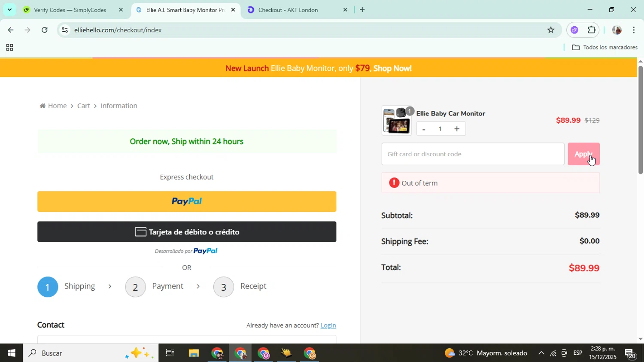The image size is (644, 362).
Task: Close the Verify Codes tab
Action: [121, 10]
